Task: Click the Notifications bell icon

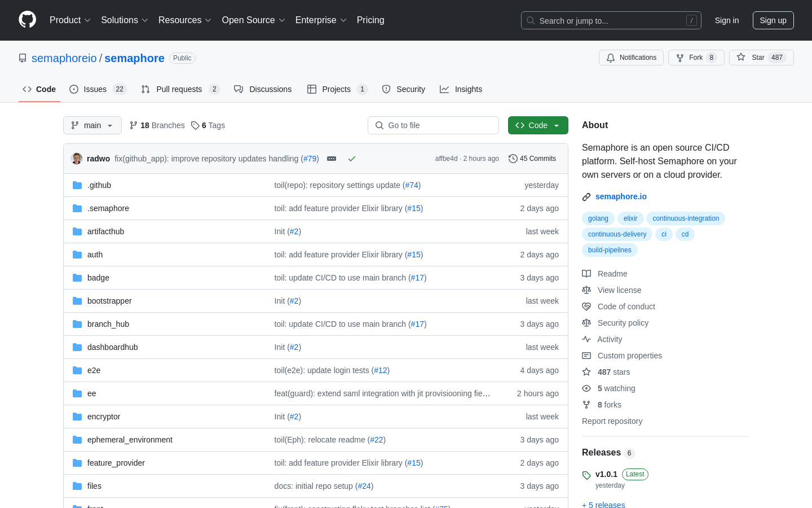Action: pyautogui.click(x=611, y=58)
